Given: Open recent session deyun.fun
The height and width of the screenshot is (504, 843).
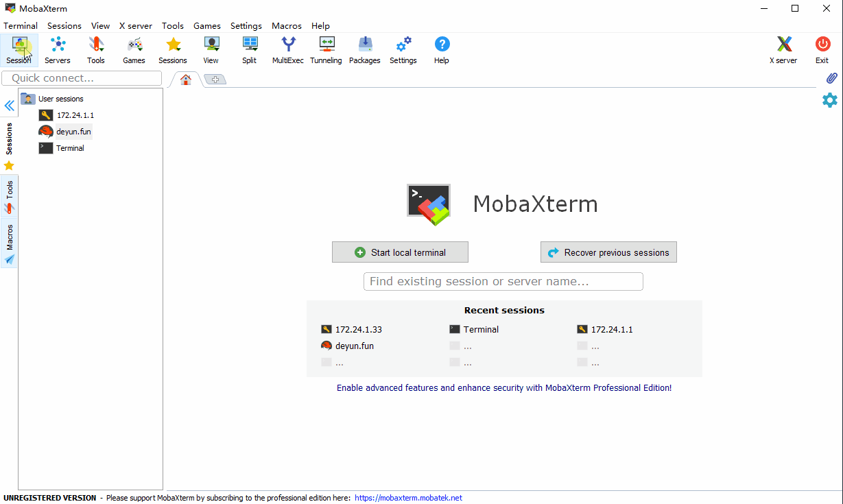Looking at the screenshot, I should (x=348, y=346).
